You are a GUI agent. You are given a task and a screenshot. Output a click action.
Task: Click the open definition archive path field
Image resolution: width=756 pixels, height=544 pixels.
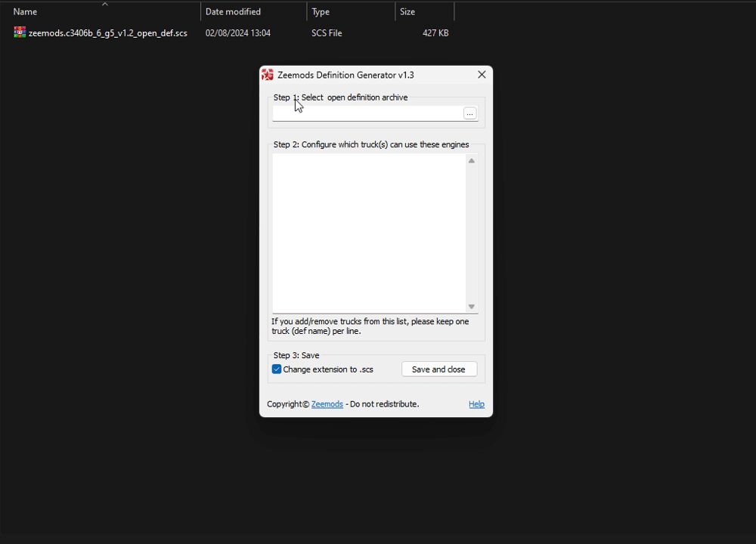tap(367, 113)
